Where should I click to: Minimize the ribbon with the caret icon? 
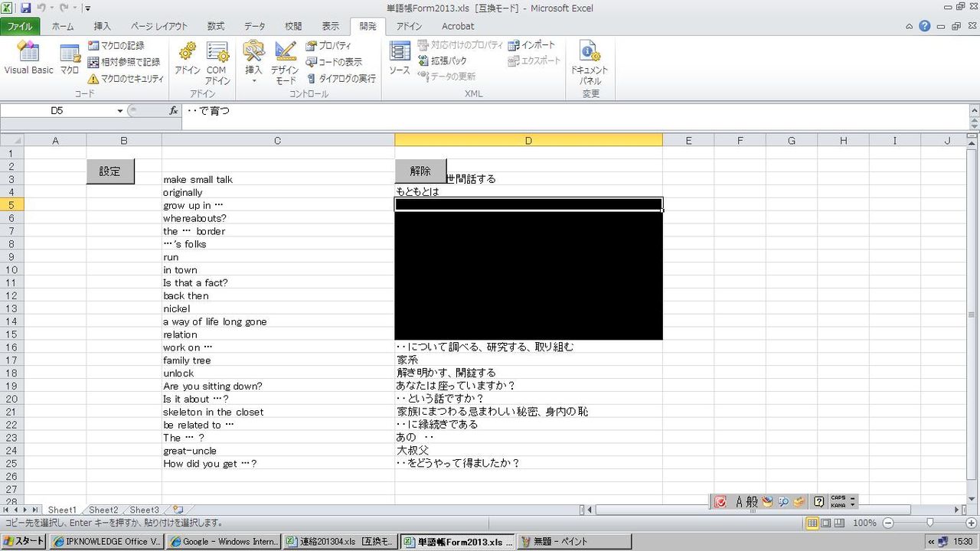coord(909,26)
